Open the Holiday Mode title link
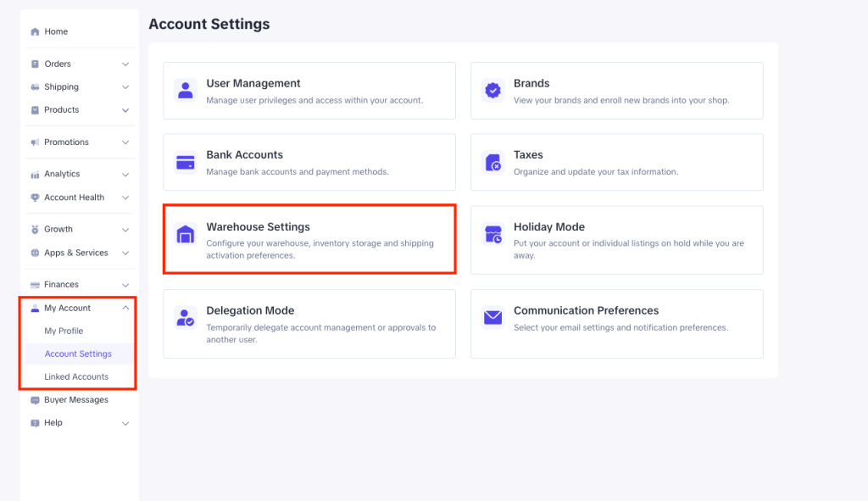868x501 pixels. click(x=548, y=227)
